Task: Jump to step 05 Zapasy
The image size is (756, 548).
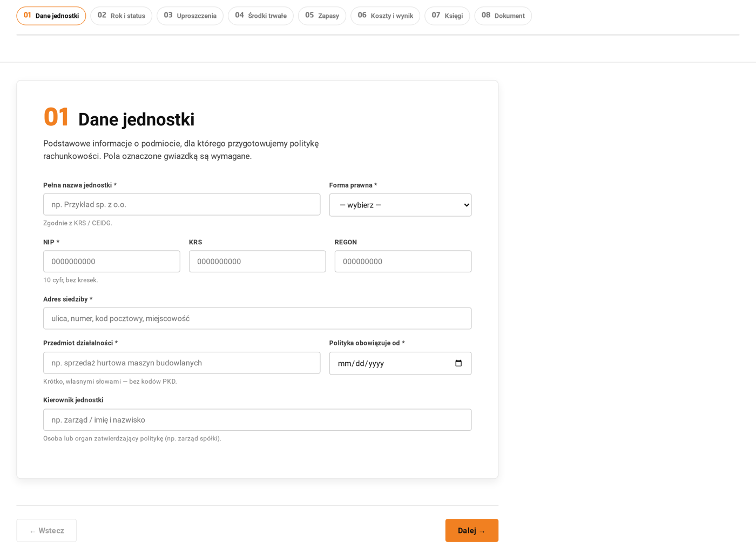Action: (322, 16)
